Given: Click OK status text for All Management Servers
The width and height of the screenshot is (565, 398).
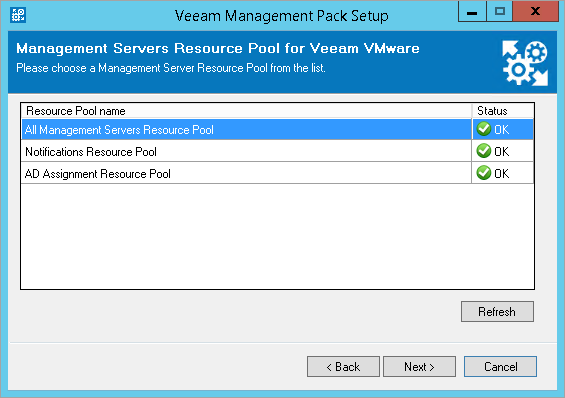Looking at the screenshot, I should 502,130.
